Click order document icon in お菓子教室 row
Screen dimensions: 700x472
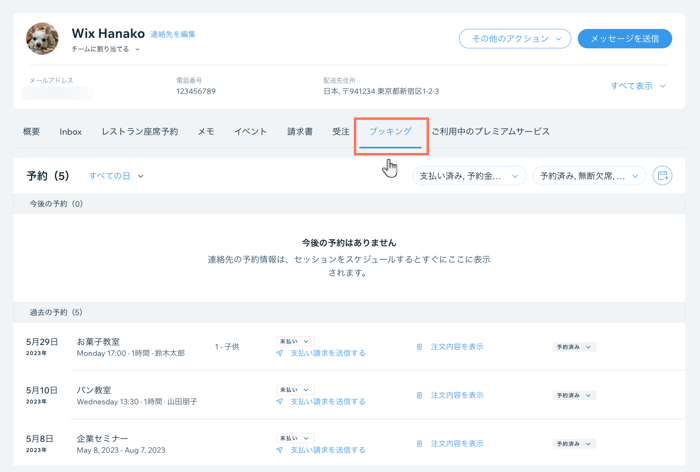point(419,347)
